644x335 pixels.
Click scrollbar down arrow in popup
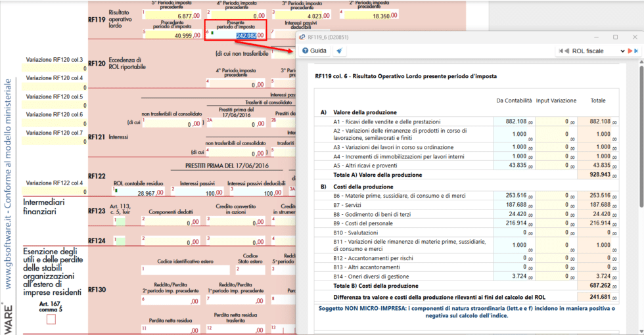pyautogui.click(x=641, y=331)
